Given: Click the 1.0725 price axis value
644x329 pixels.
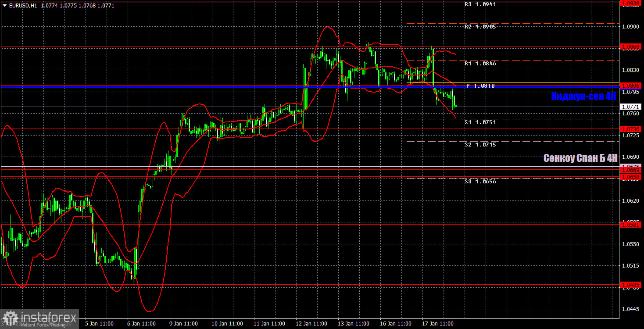Looking at the screenshot, I should 631,136.
